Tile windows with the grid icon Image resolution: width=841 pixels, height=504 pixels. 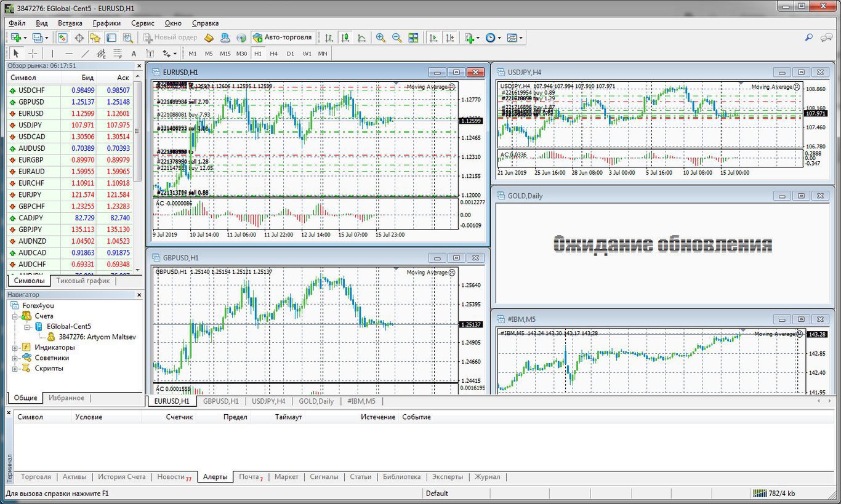tap(413, 38)
